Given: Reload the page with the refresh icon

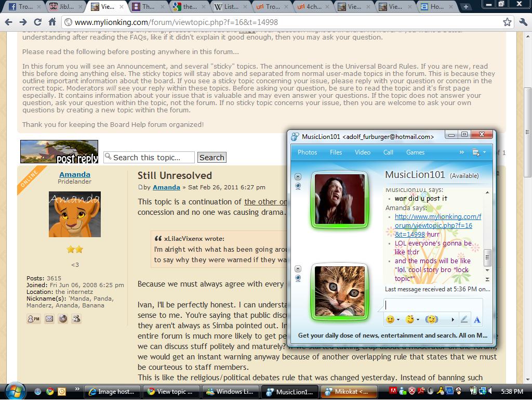Looking at the screenshot, I should [x=37, y=22].
